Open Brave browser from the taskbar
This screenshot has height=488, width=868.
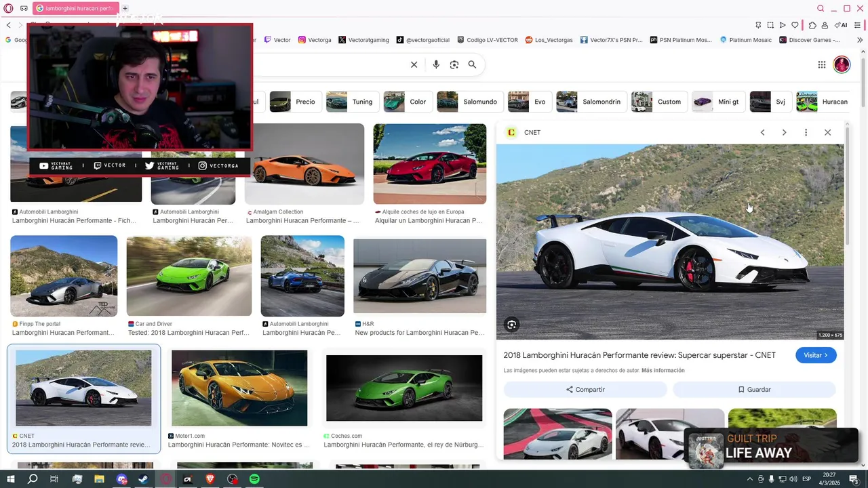(x=210, y=479)
